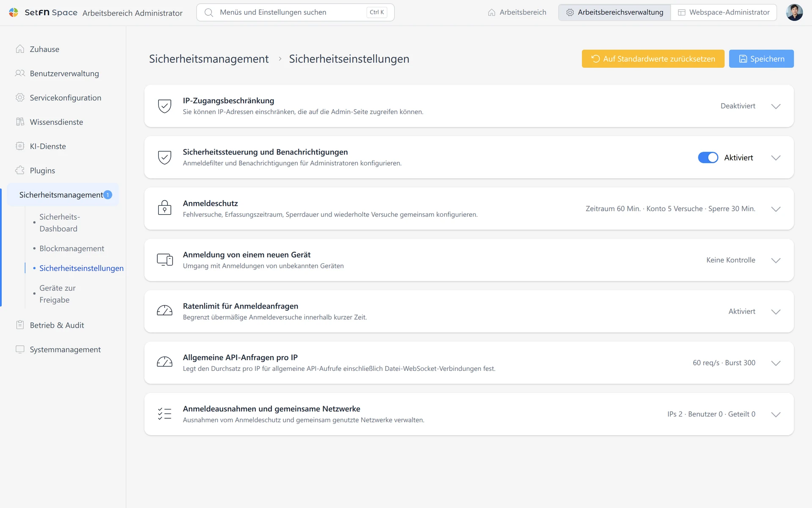Click the Betrieb & Audit clipboard icon

coord(20,325)
